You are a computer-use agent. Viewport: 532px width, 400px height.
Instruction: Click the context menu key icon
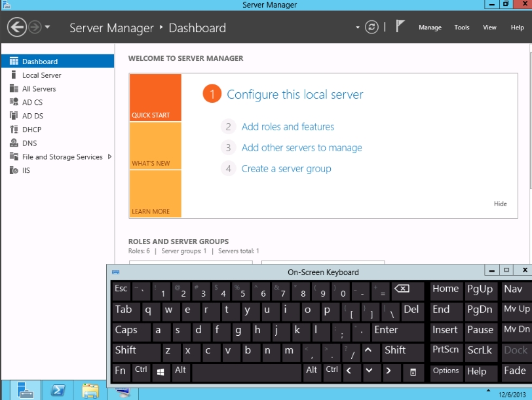coord(413,372)
